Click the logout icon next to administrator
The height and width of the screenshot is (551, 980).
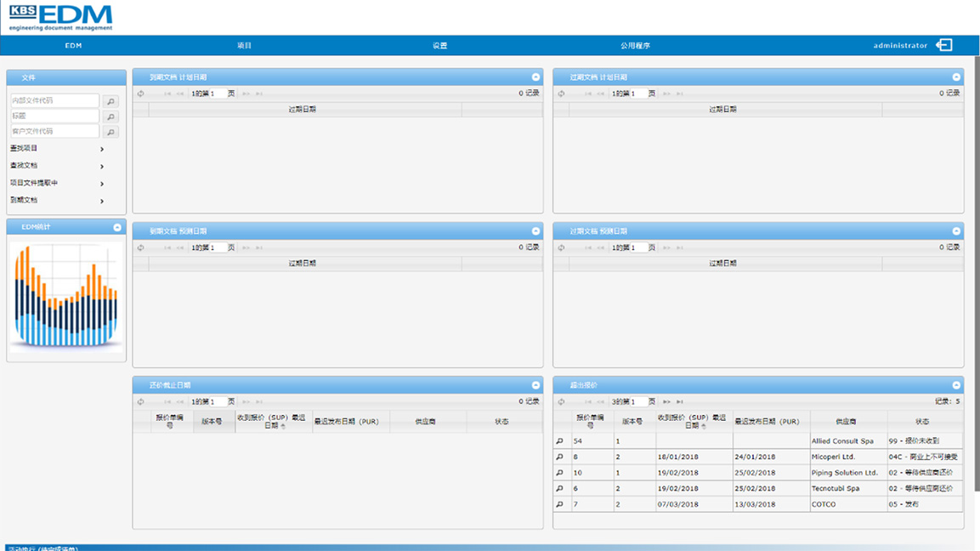coord(943,45)
